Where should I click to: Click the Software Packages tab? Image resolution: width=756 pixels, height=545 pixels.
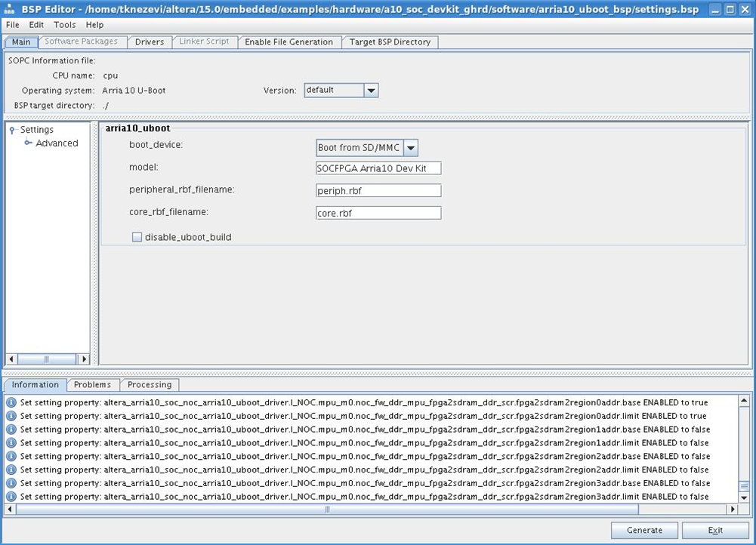81,42
